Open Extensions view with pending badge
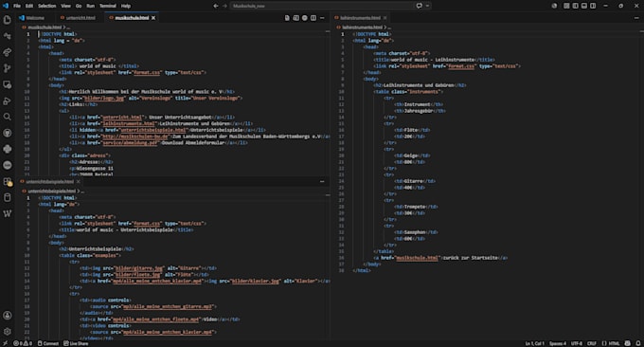Viewport: 644px width, 347px height. coord(7,181)
